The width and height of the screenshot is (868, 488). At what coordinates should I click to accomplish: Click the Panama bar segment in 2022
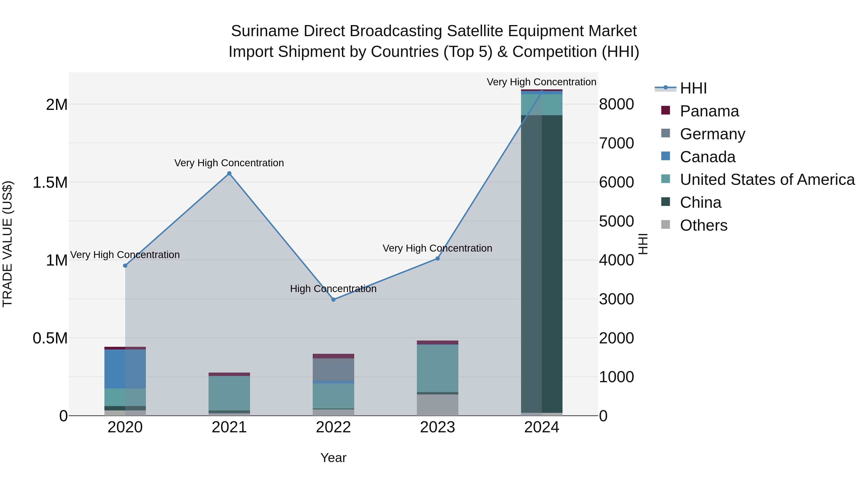click(333, 356)
